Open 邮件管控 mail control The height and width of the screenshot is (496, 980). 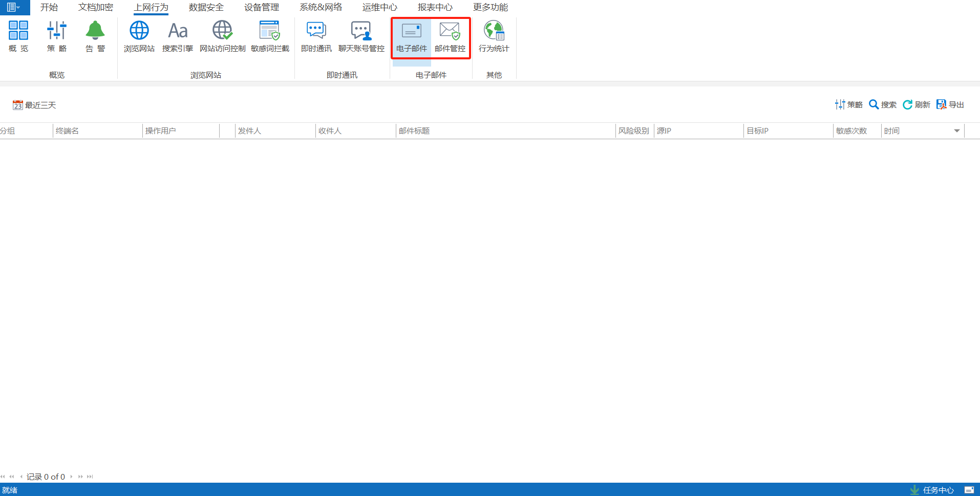point(450,36)
